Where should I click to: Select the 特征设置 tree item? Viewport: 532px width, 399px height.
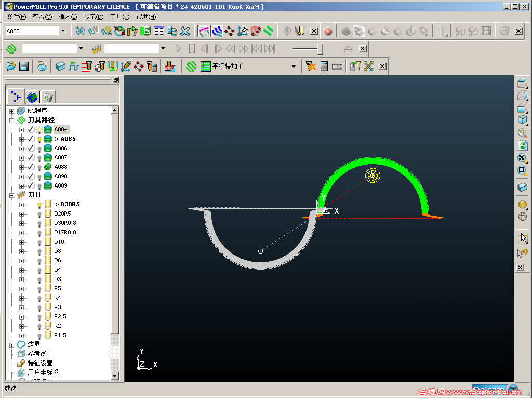click(40, 363)
